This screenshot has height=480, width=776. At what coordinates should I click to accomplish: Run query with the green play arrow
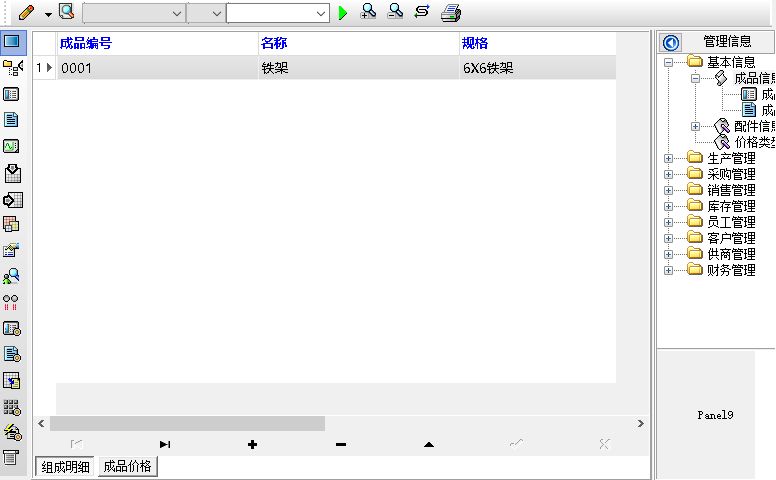point(342,12)
